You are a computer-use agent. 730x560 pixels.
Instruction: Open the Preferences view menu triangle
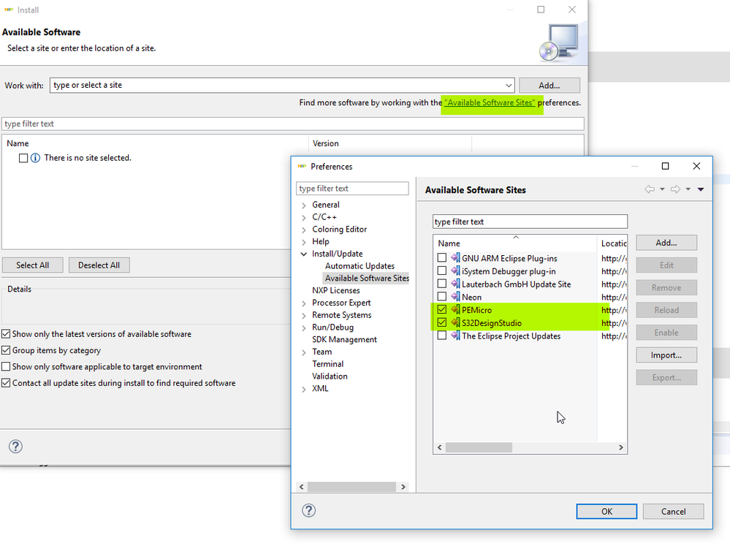point(701,189)
